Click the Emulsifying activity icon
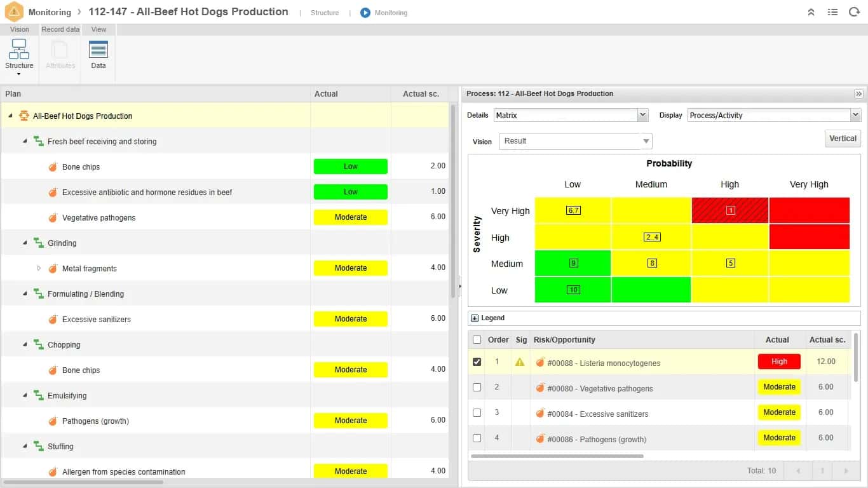Screen dimensions: 868x488 pos(39,395)
